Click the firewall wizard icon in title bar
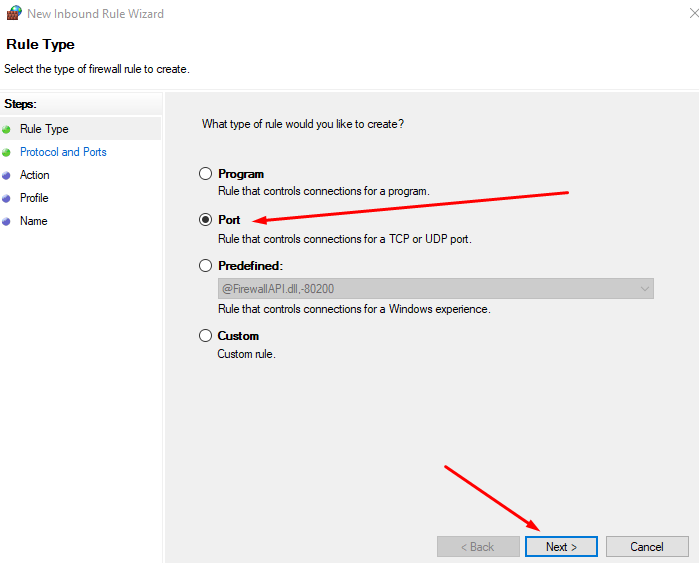This screenshot has height=563, width=699. point(12,14)
